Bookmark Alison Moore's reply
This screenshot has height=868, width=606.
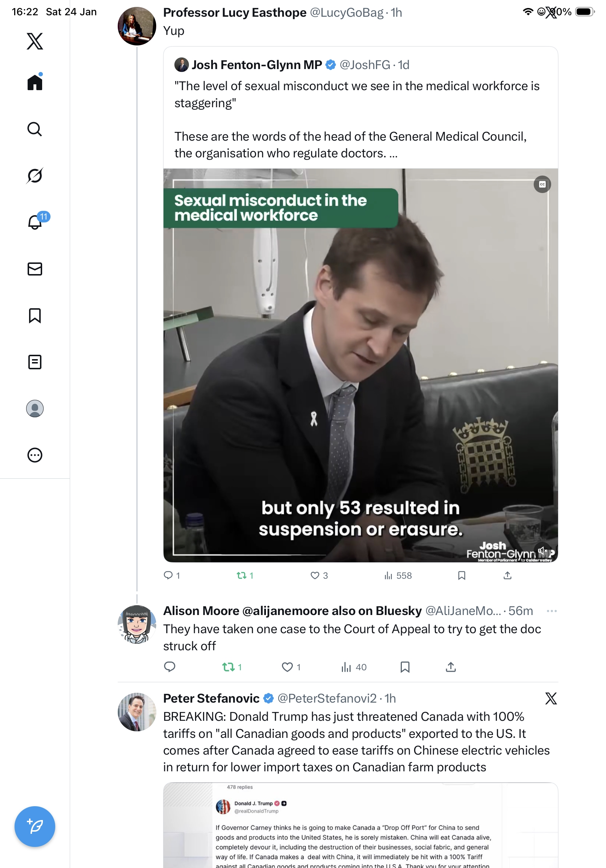point(405,667)
